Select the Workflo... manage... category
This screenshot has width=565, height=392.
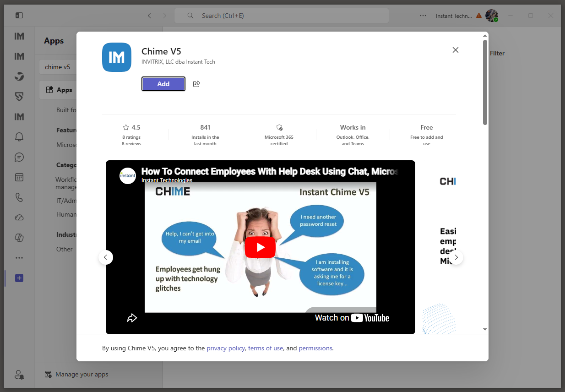tap(66, 183)
